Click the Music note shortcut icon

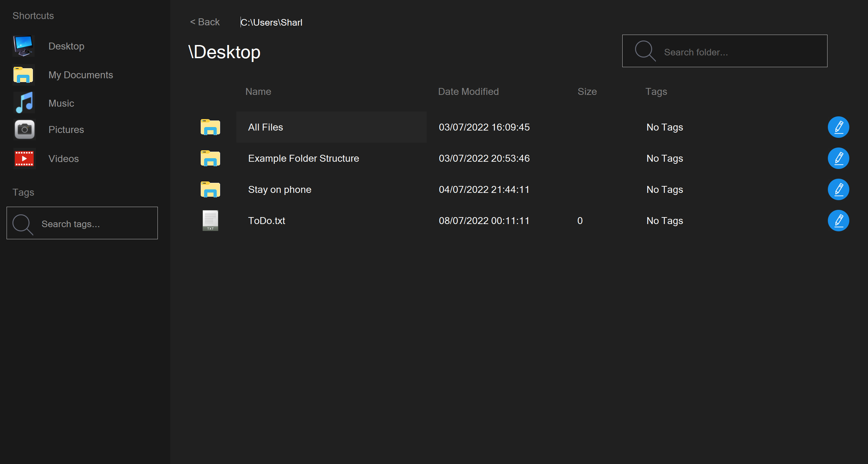pyautogui.click(x=24, y=103)
